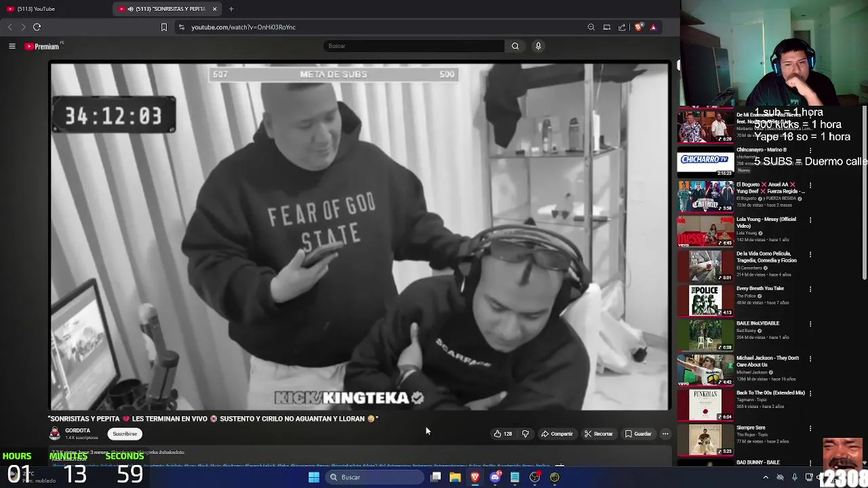This screenshot has width=868, height=488.
Task: Open more actions three-dot menu under video
Action: tap(665, 434)
